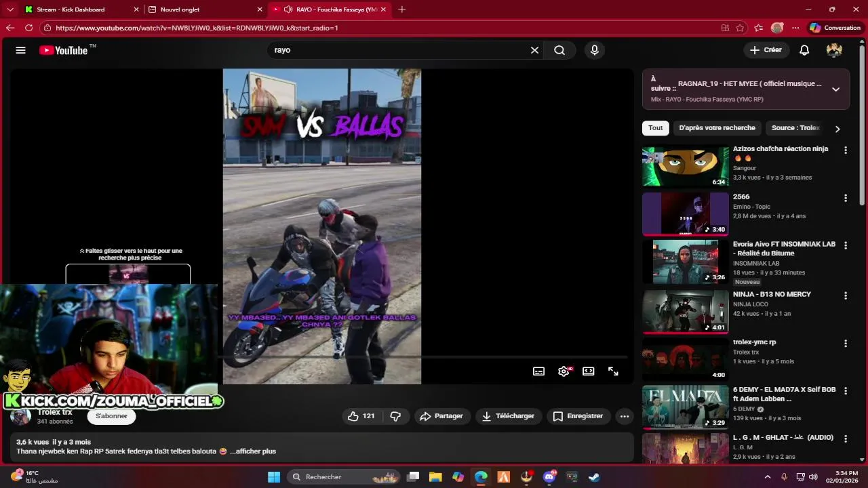Open the browser '...' settings menu
The height and width of the screenshot is (488, 868).
[x=795, y=28]
